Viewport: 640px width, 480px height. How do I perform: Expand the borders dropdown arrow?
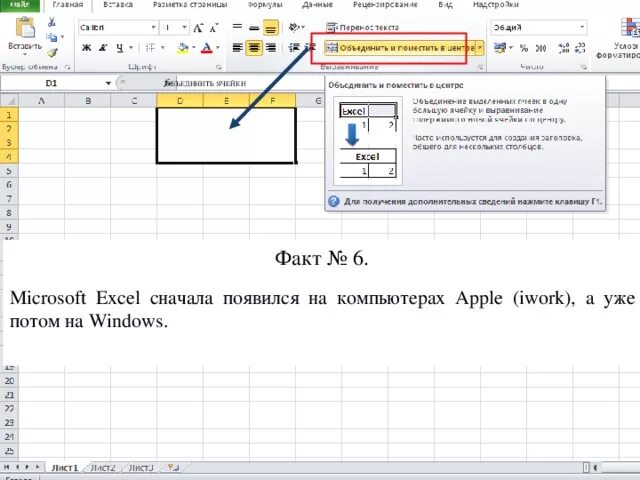(x=162, y=48)
